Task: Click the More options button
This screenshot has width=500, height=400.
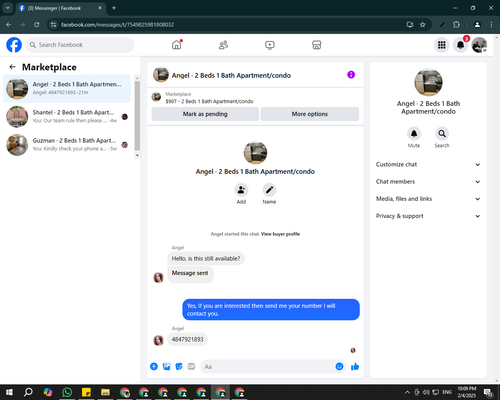Action: (310, 114)
